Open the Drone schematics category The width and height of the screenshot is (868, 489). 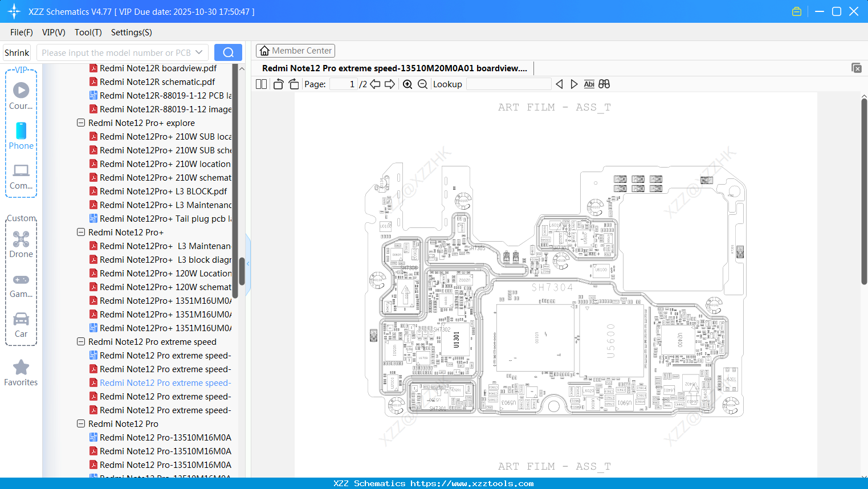[21, 239]
